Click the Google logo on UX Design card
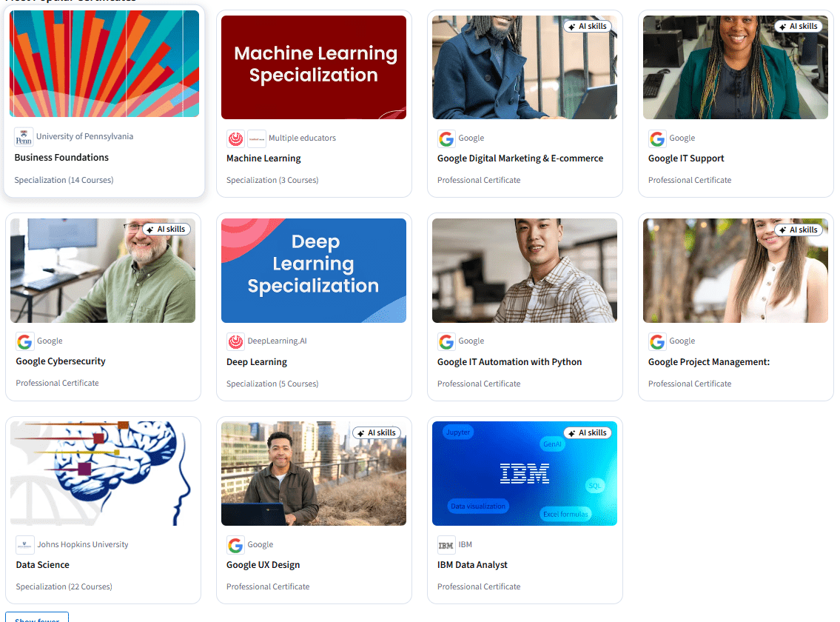Image resolution: width=840 pixels, height=622 pixels. pos(235,545)
